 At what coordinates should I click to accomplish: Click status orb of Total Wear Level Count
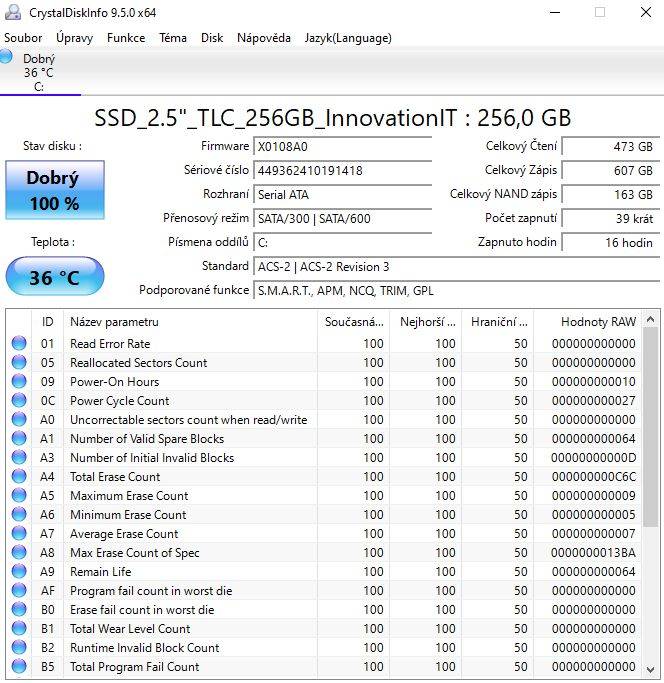coord(19,629)
